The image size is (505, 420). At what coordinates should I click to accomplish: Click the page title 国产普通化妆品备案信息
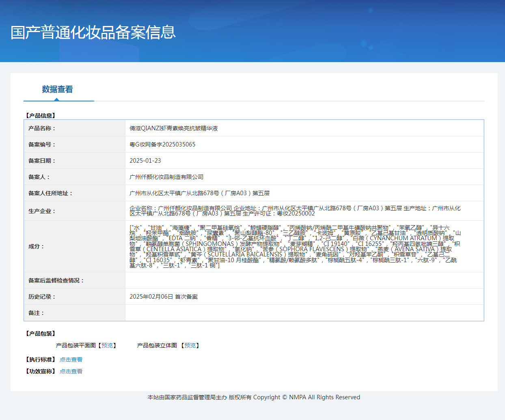[93, 32]
